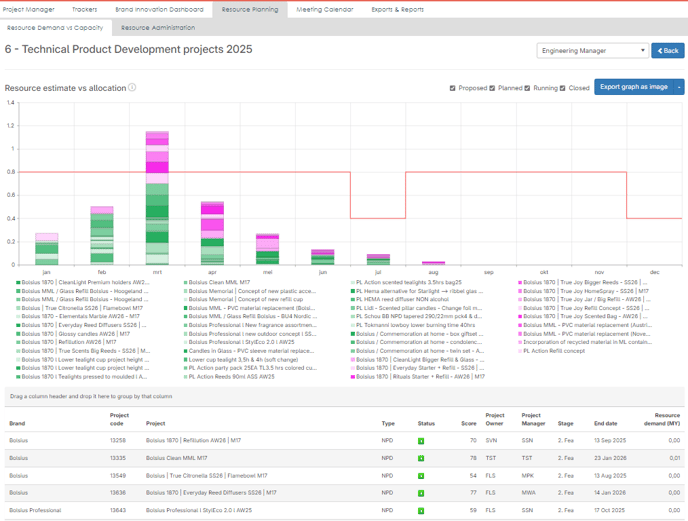Click project StylEco 2.0 AW25 row
The height and width of the screenshot is (521, 688).
tap(344, 510)
